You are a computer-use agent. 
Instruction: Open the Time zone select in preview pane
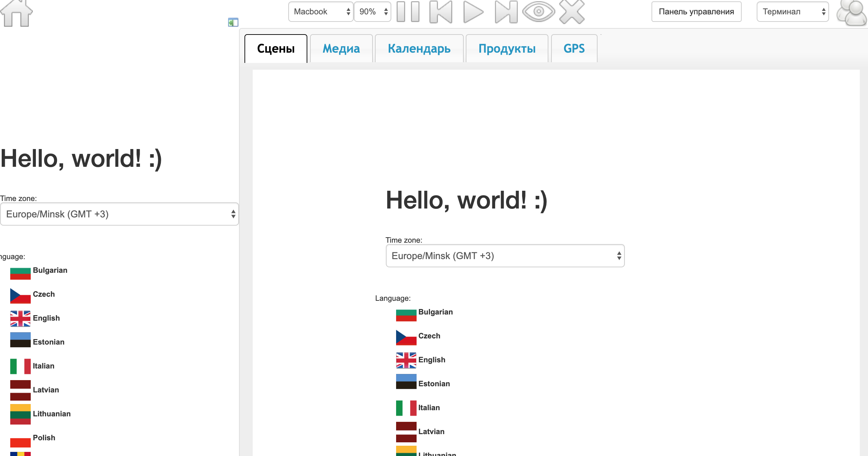pos(505,256)
